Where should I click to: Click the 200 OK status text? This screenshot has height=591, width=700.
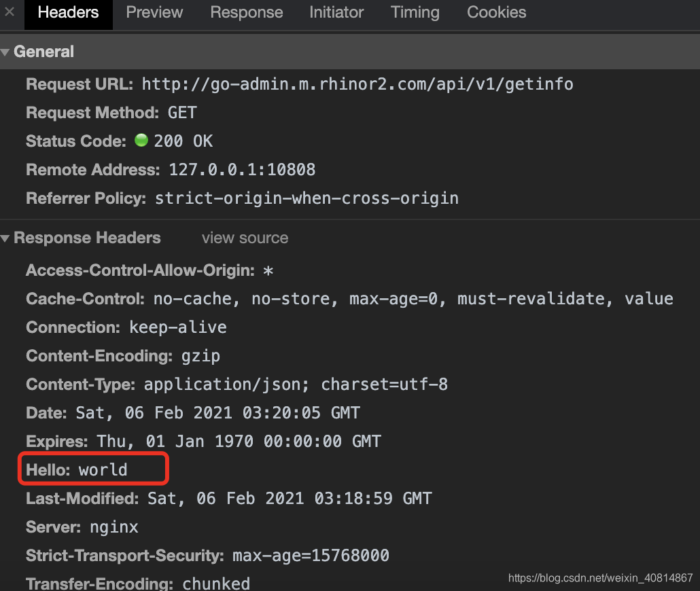183,141
